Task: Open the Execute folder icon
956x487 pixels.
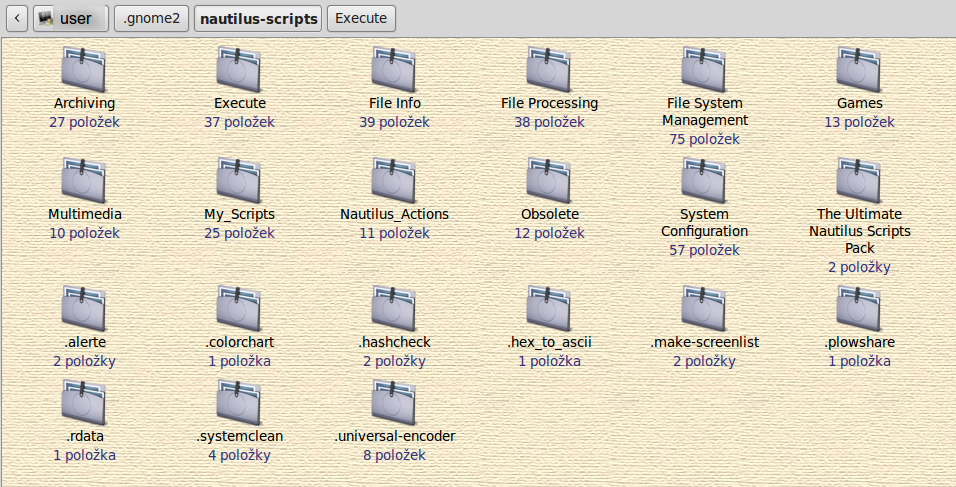Action: (x=239, y=69)
